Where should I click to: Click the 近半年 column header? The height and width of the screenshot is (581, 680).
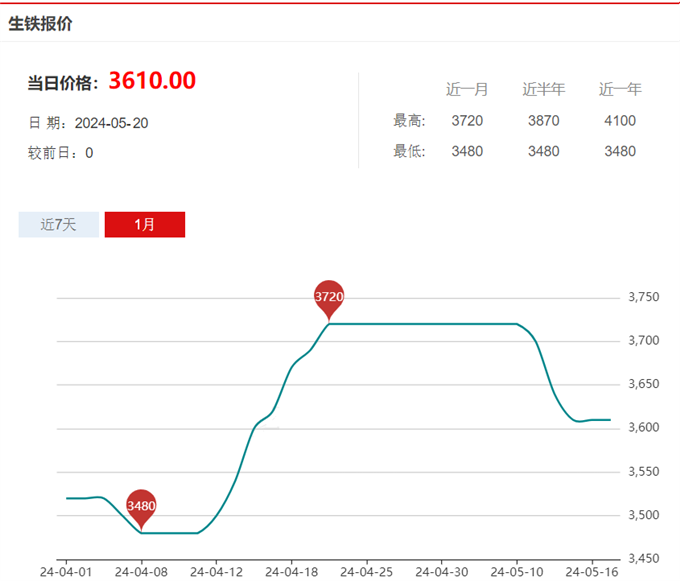[x=544, y=89]
